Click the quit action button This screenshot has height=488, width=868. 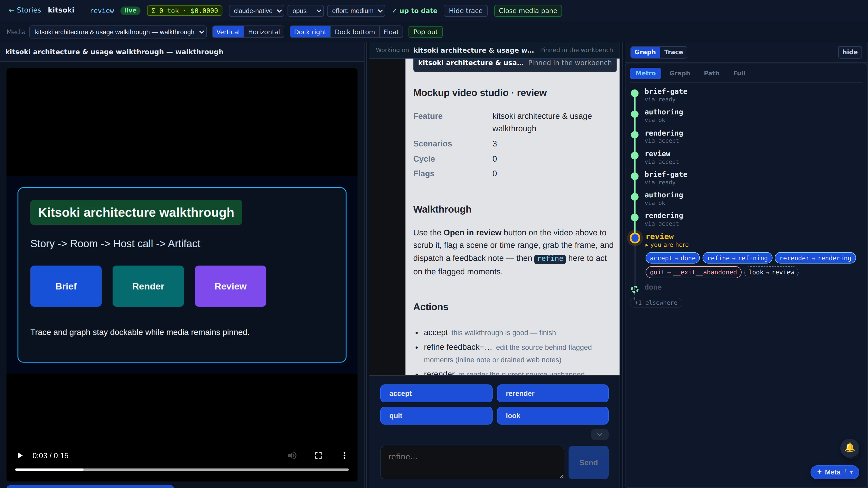(x=436, y=416)
